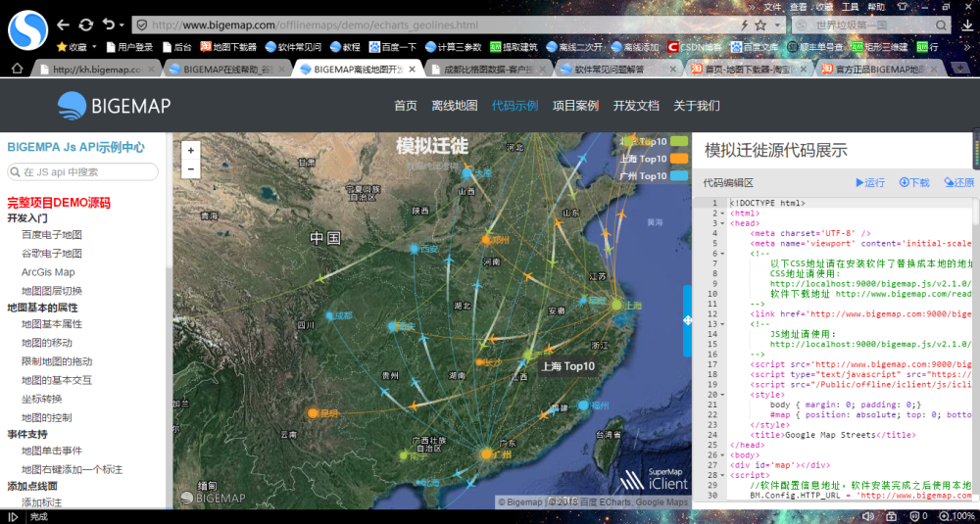The height and width of the screenshot is (524, 980).
Task: Click the undo closed-tab arrow icon
Action: 109,25
